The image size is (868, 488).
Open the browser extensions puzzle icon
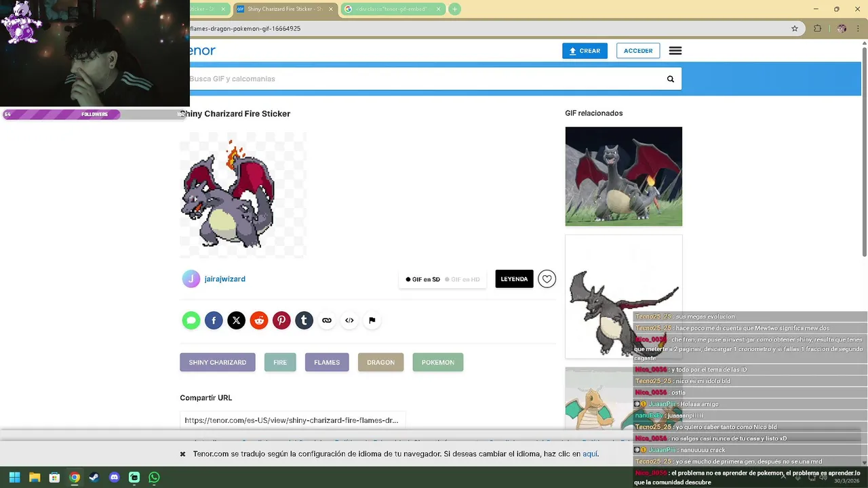[818, 28]
